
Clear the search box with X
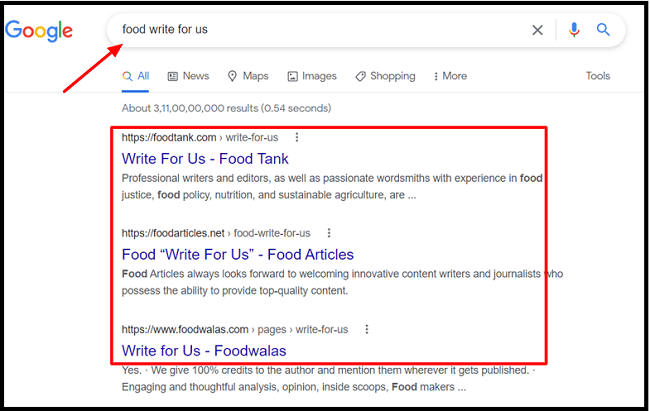pyautogui.click(x=537, y=30)
